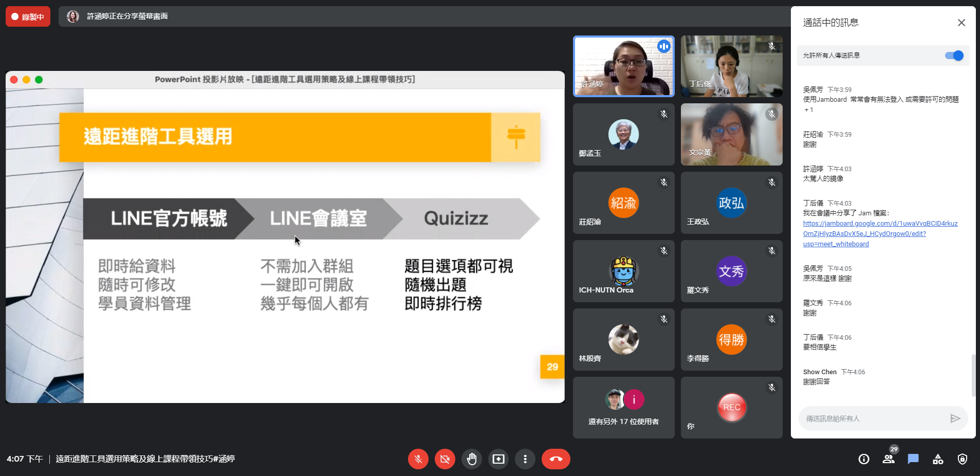Select 丁后儀 video tile
Image resolution: width=980 pixels, height=476 pixels.
coord(732,66)
